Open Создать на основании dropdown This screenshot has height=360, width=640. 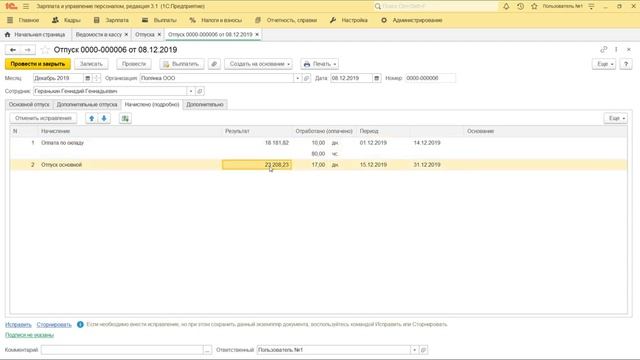pyautogui.click(x=259, y=64)
